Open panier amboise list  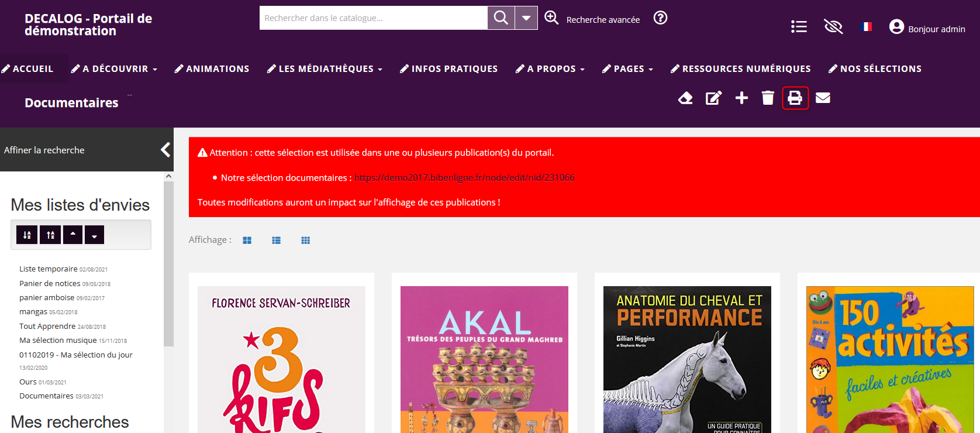47,298
